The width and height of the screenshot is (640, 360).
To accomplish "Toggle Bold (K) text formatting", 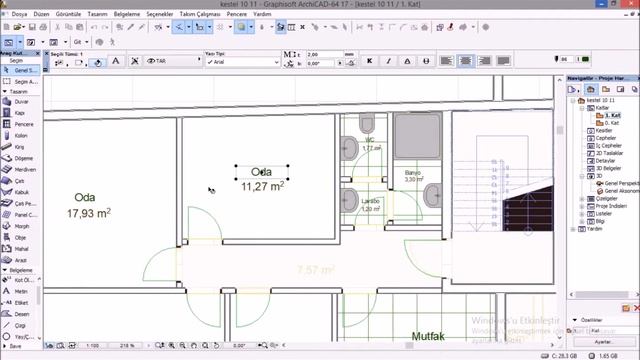I will click(369, 61).
